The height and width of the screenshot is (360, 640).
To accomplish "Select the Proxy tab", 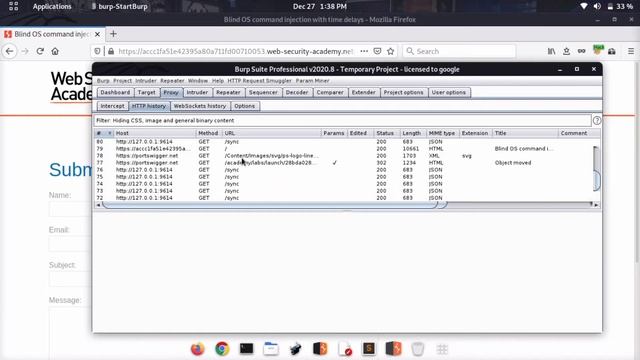I will 171,93.
